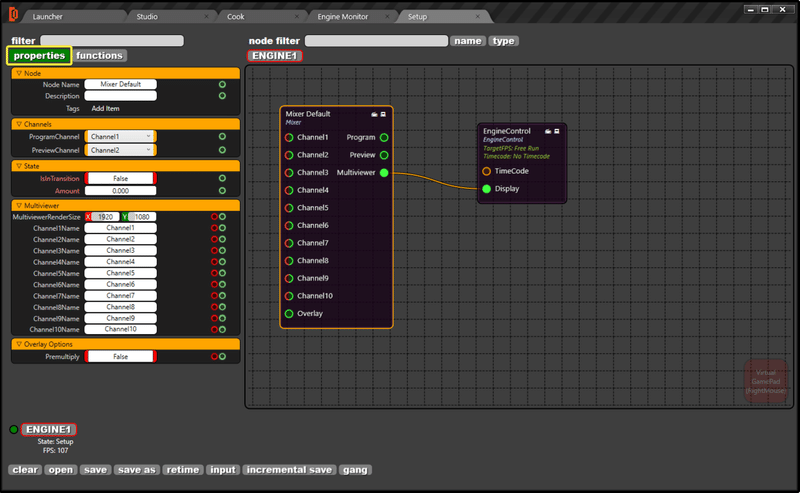This screenshot has height=493, width=800.
Task: Click Channel4 input pin on Mixer node
Action: 289,190
